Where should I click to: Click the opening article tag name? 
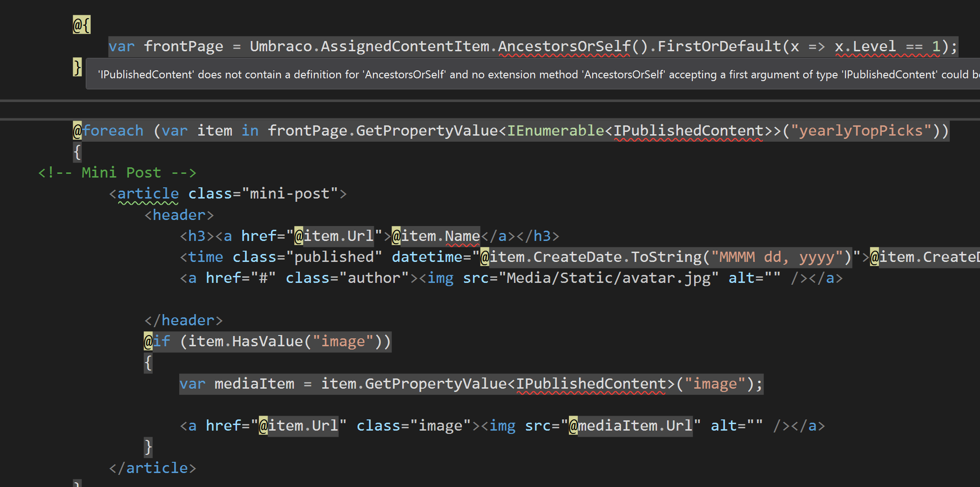[148, 194]
